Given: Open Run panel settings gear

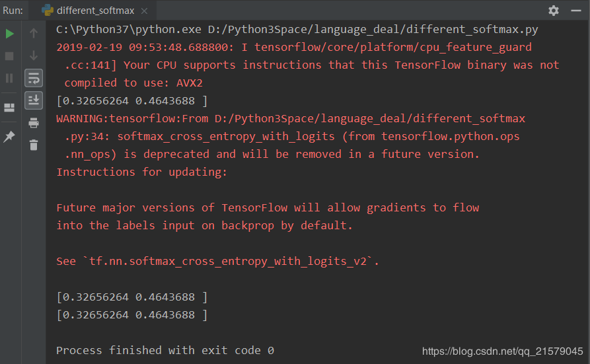Looking at the screenshot, I should pyautogui.click(x=554, y=10).
